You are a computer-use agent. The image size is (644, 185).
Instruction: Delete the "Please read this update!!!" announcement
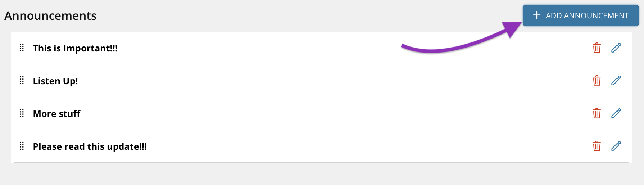[x=597, y=146]
